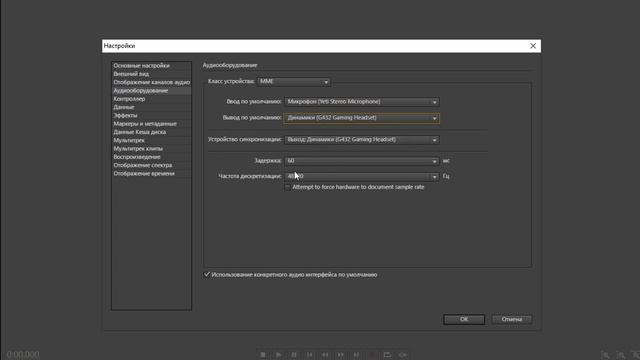
Task: Click the red Record button
Action: click(x=372, y=355)
